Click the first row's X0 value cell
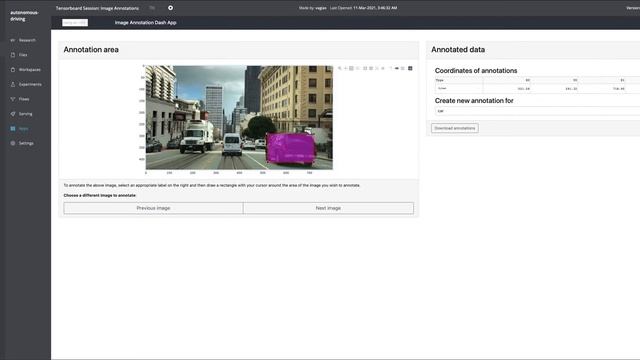 click(507, 88)
